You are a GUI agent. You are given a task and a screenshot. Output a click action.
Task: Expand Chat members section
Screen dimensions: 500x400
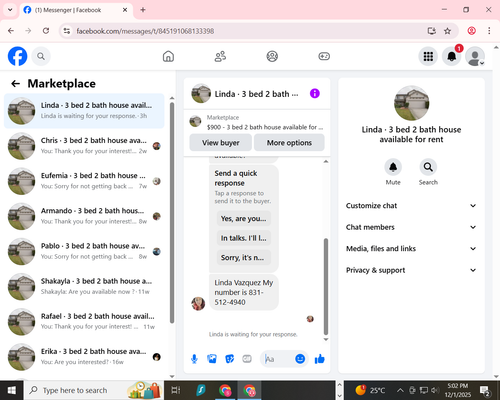click(411, 227)
